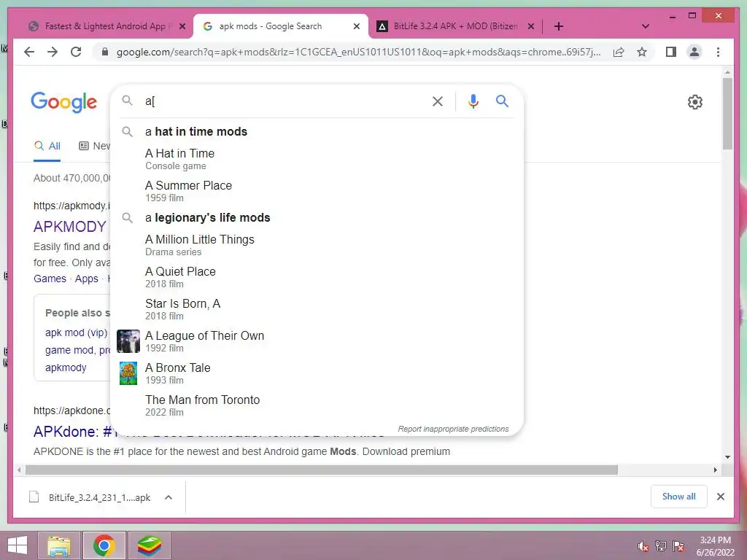Select the News search results tab
The height and width of the screenshot is (560, 747).
[94, 146]
